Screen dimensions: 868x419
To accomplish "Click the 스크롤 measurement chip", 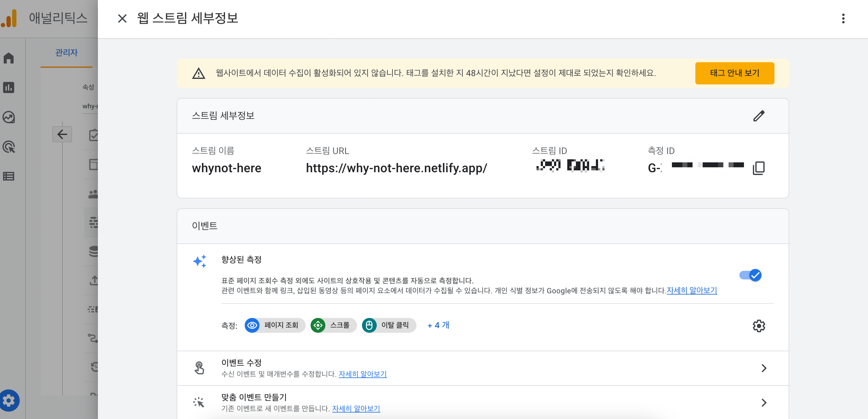I will 333,325.
